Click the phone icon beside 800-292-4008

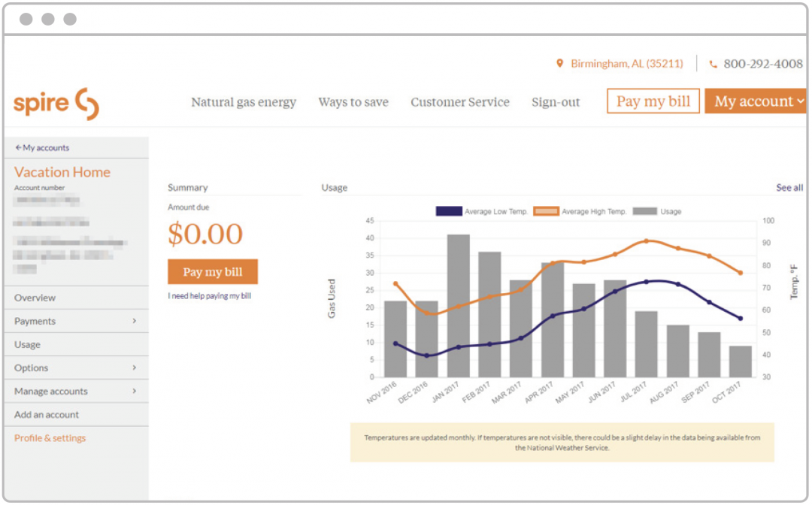point(712,63)
